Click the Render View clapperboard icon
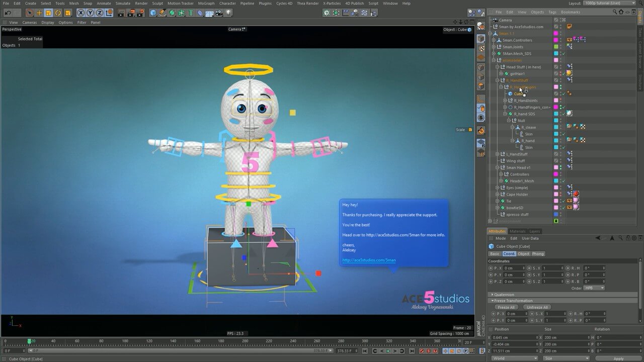This screenshot has height=362, width=644. coord(120,13)
